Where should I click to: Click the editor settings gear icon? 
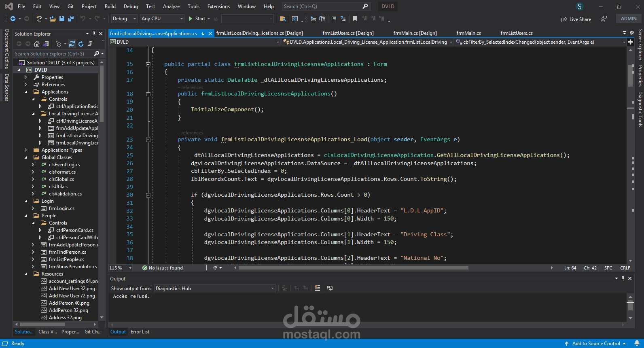point(632,33)
